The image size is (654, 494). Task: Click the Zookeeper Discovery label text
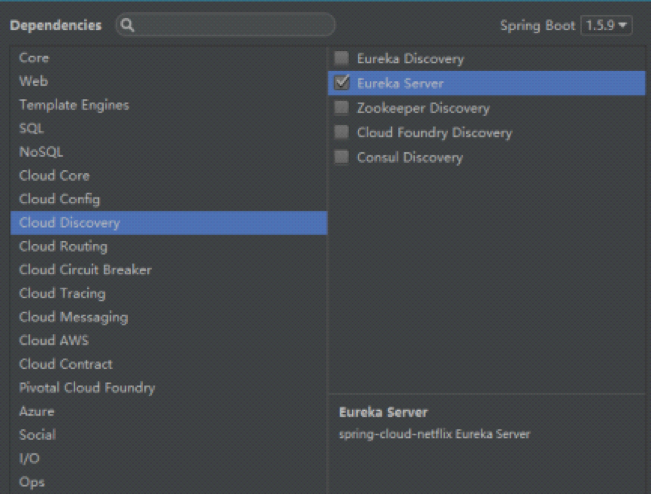423,108
